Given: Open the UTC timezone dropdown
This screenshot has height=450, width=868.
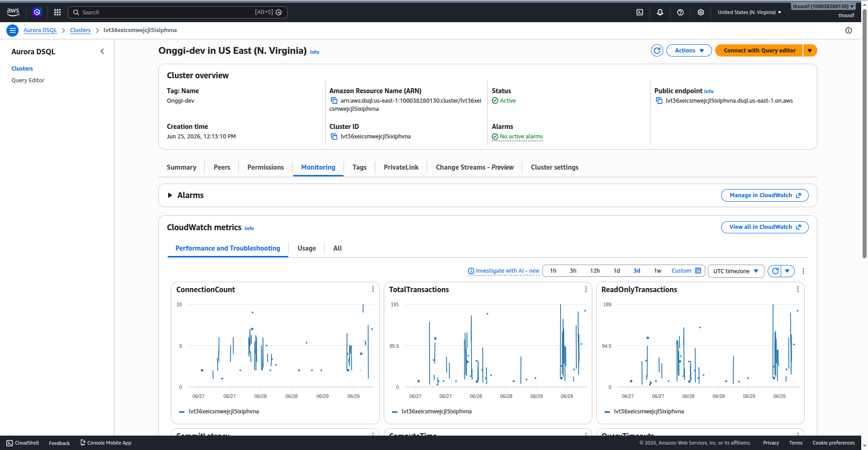Looking at the screenshot, I should pyautogui.click(x=736, y=271).
